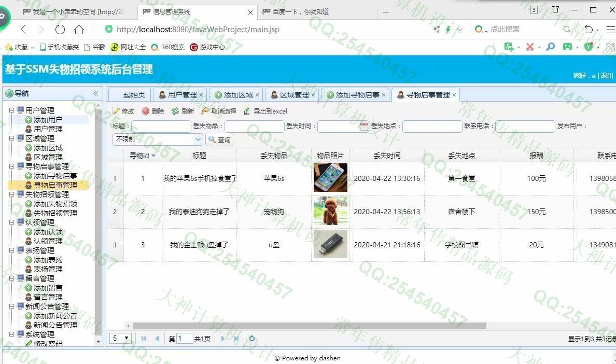Viewport: 616px width, 364px height.
Task: Sort by 寻物id column header
Action: pyautogui.click(x=143, y=156)
